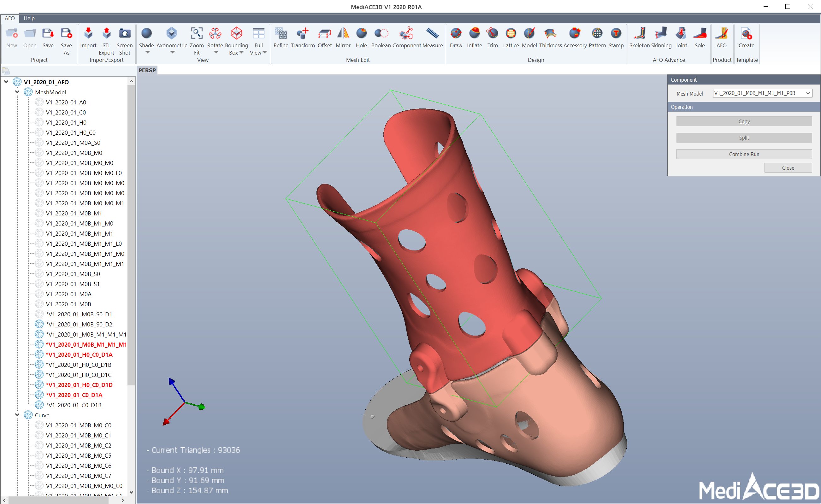Open the Hole tool
Screen dimensions: 821x504
[x=361, y=38]
